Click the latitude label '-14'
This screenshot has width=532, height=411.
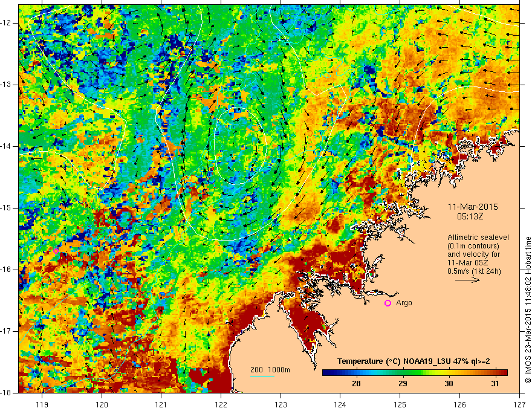(x=6, y=146)
